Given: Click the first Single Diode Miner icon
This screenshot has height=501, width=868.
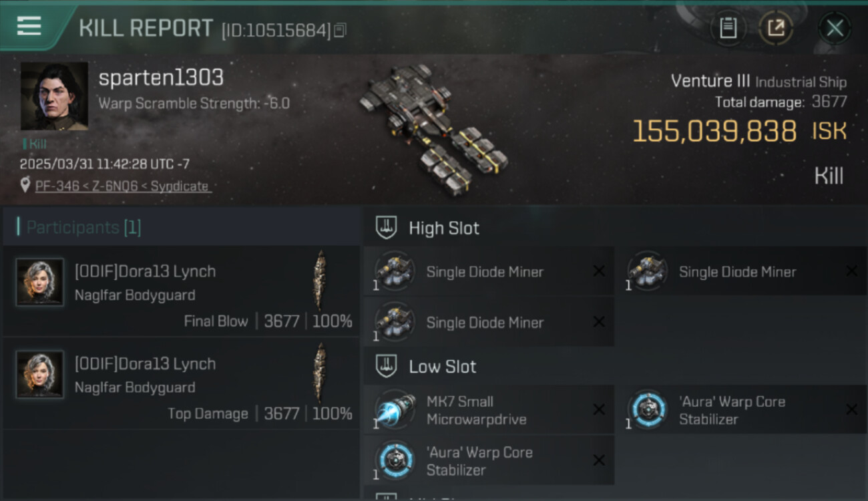Looking at the screenshot, I should click(x=394, y=271).
